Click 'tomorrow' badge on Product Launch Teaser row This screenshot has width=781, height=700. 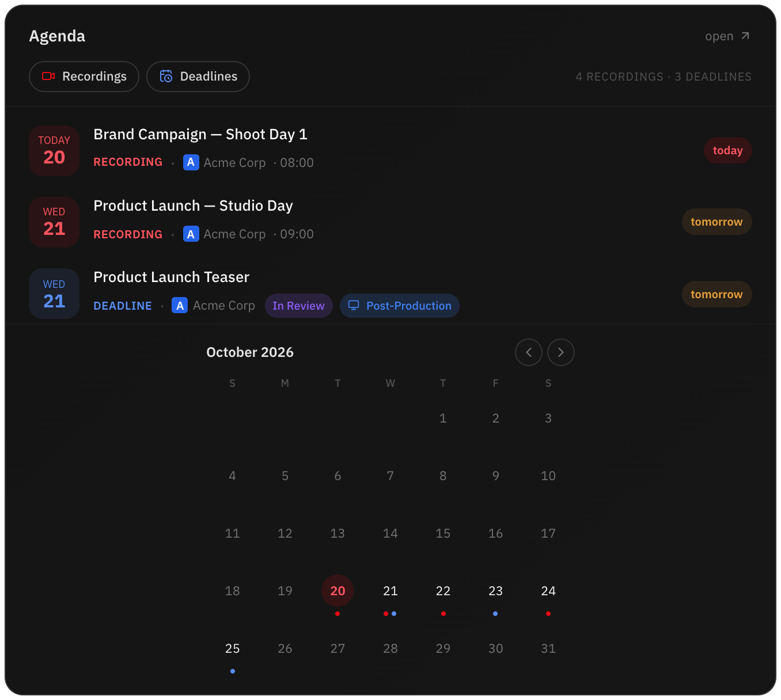pyautogui.click(x=717, y=294)
